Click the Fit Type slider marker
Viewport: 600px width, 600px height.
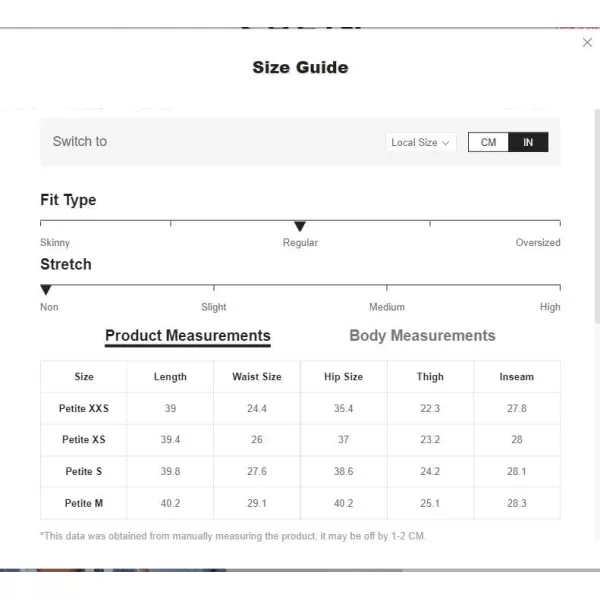coord(300,226)
